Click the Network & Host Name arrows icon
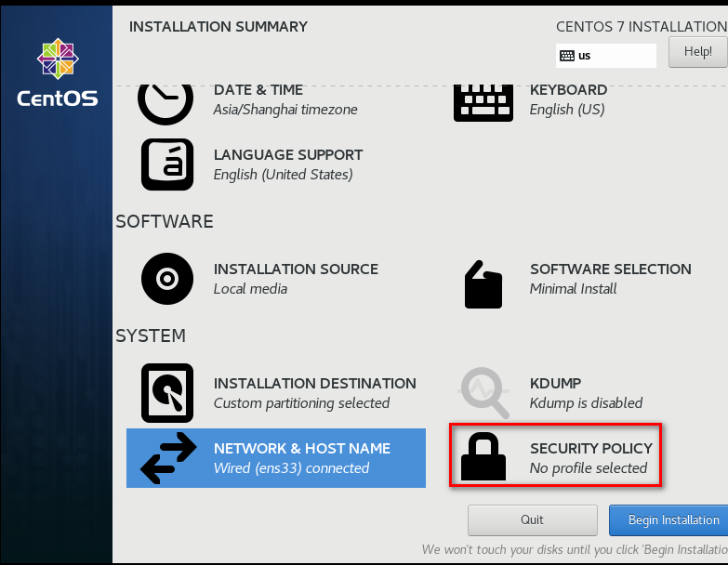 pos(168,458)
